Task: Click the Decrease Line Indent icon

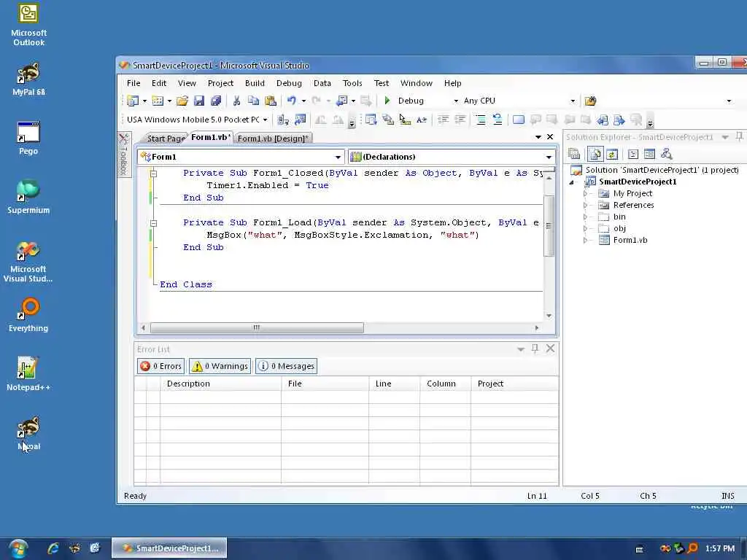Action: [443, 120]
